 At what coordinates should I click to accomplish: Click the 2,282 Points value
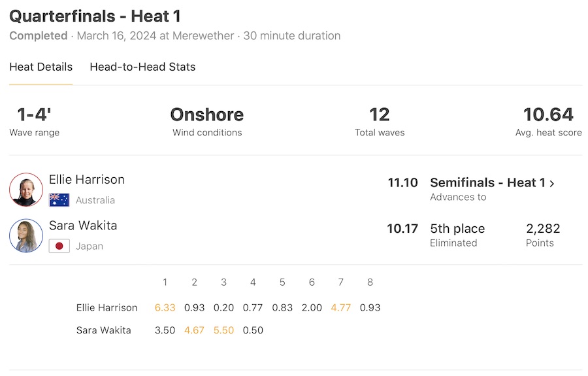[543, 229]
